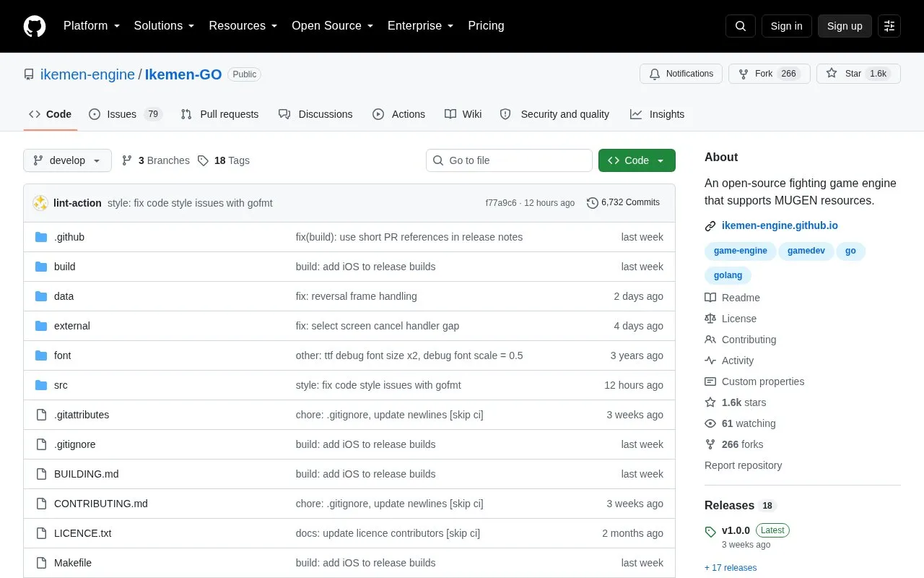Switch to the Pull requests tab

pyautogui.click(x=219, y=114)
